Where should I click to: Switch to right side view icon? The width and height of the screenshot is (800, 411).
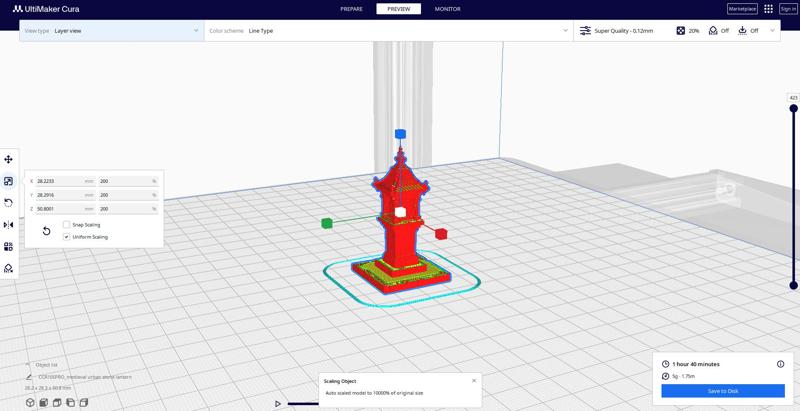coord(84,403)
